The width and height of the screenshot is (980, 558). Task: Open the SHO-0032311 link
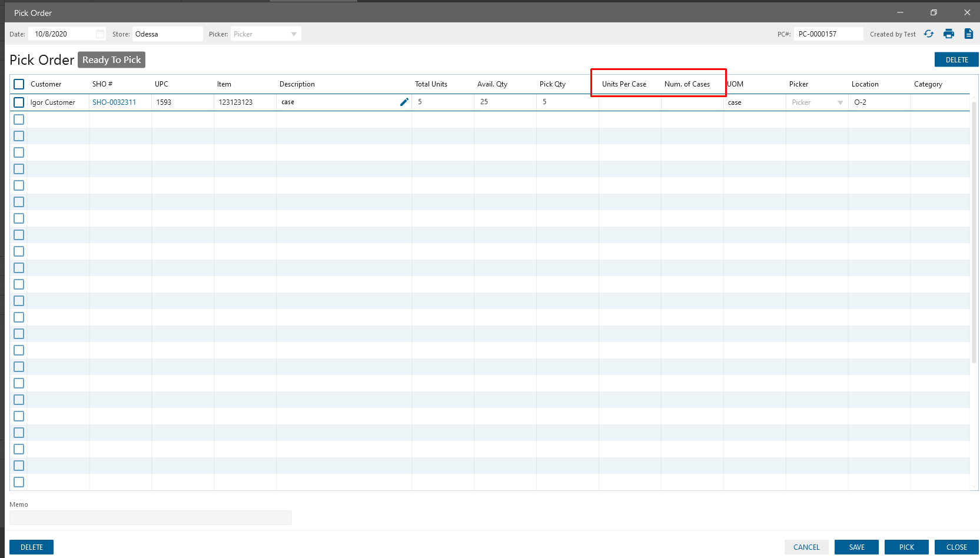114,102
